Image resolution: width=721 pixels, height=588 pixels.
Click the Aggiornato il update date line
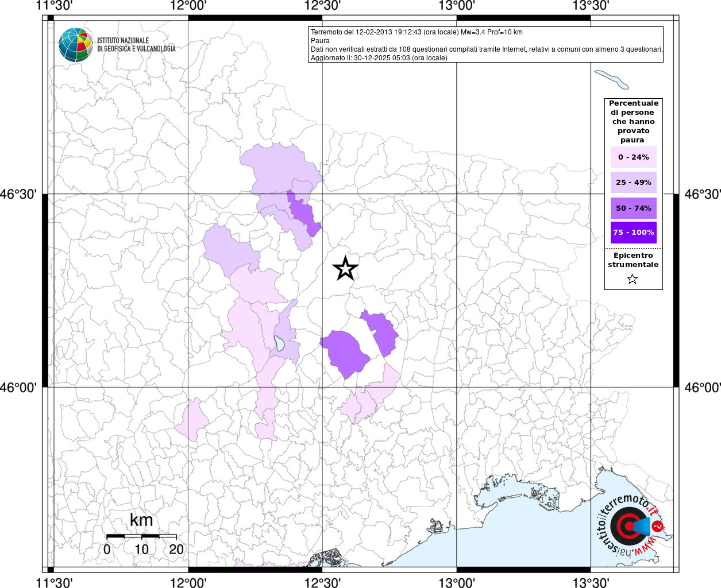point(379,58)
